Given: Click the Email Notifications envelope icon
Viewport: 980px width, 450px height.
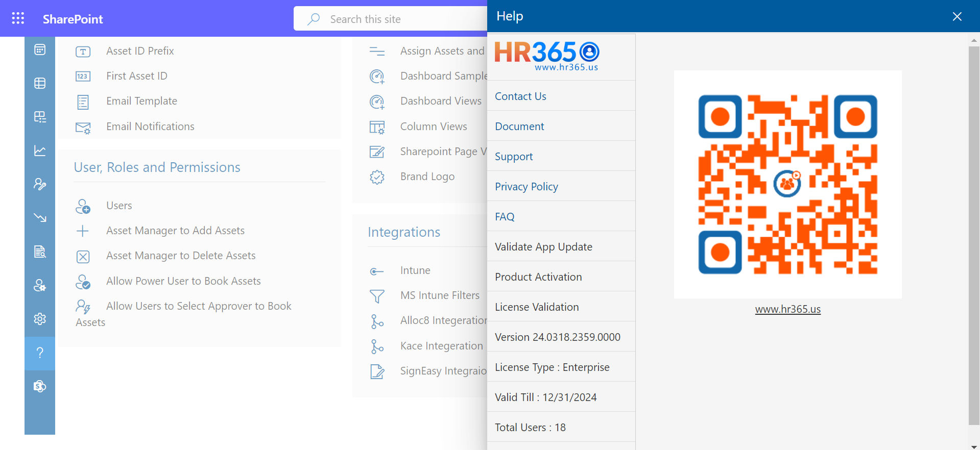Looking at the screenshot, I should coord(83,128).
